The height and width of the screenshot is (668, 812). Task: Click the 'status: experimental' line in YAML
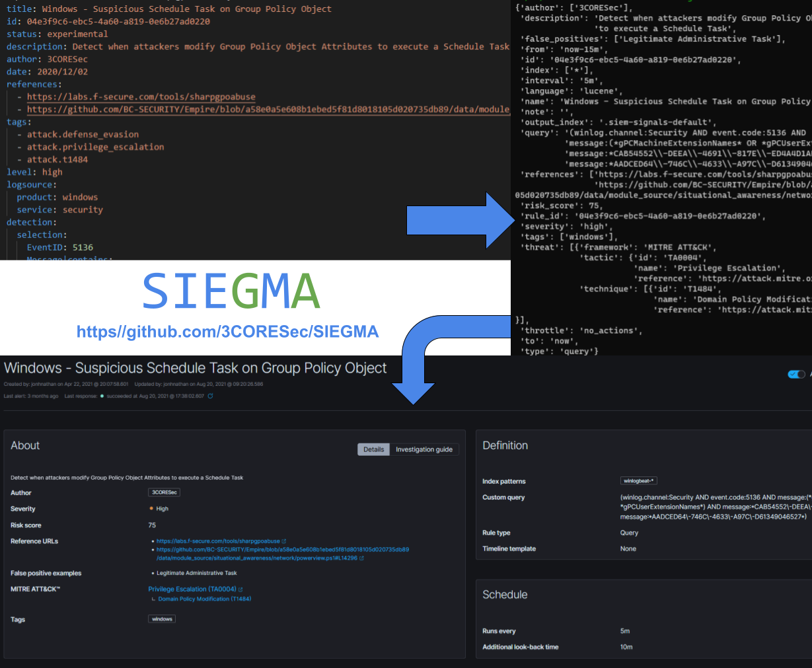tap(57, 34)
